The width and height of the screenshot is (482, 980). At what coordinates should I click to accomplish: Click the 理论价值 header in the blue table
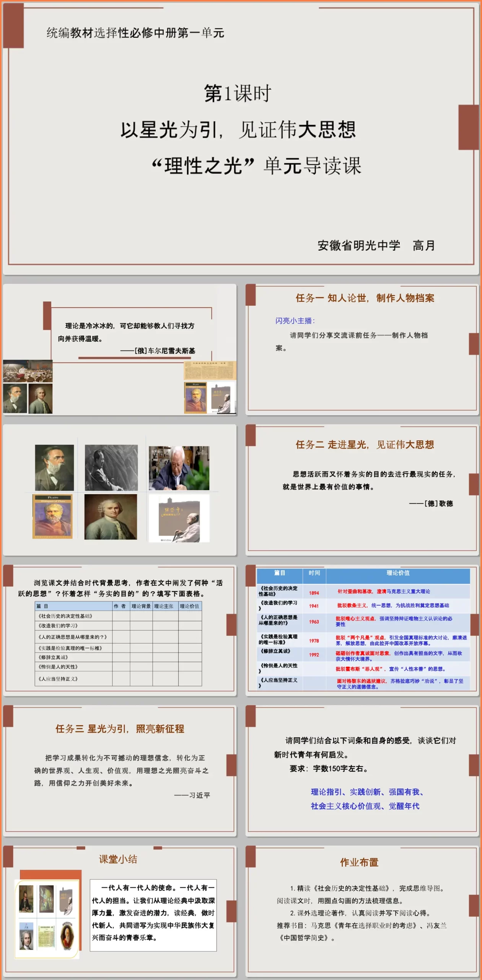click(x=398, y=573)
